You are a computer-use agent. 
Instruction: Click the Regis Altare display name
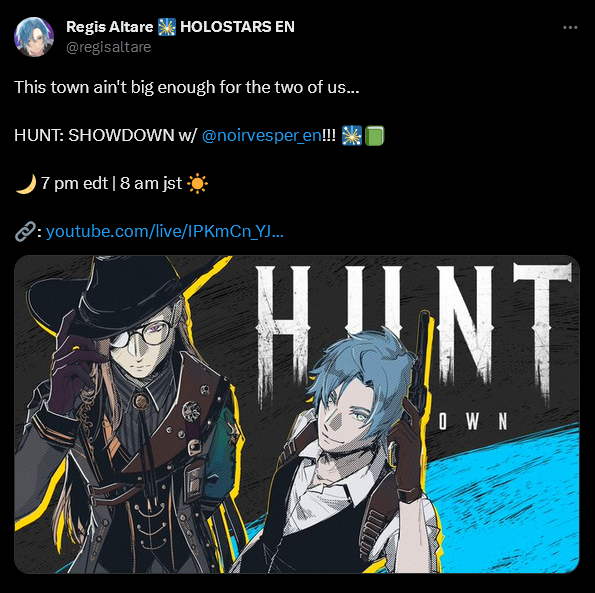[x=109, y=27]
